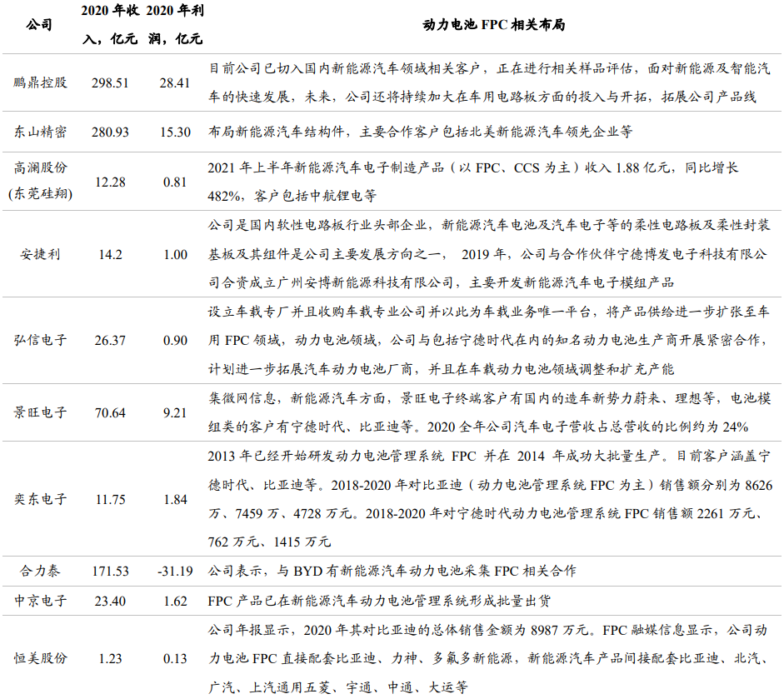Click the description starting '目前公司已切入国内新能源'
Image resolution: width=784 pixels, height=699 pixels.
[x=489, y=82]
